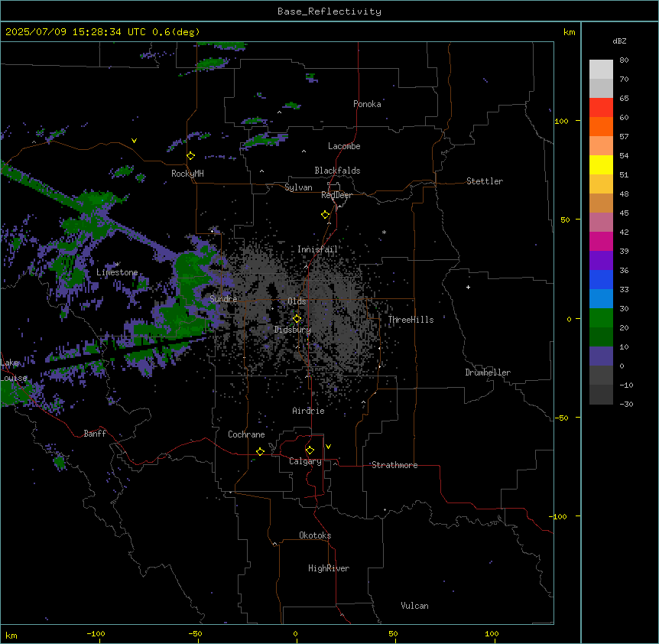The height and width of the screenshot is (644, 659).
Task: Click the yellow diamond marker south of RedDeer
Action: click(x=326, y=215)
